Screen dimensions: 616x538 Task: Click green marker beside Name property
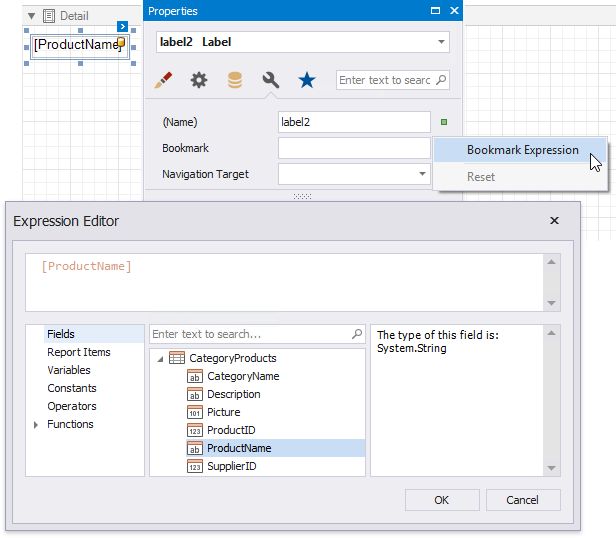point(444,122)
